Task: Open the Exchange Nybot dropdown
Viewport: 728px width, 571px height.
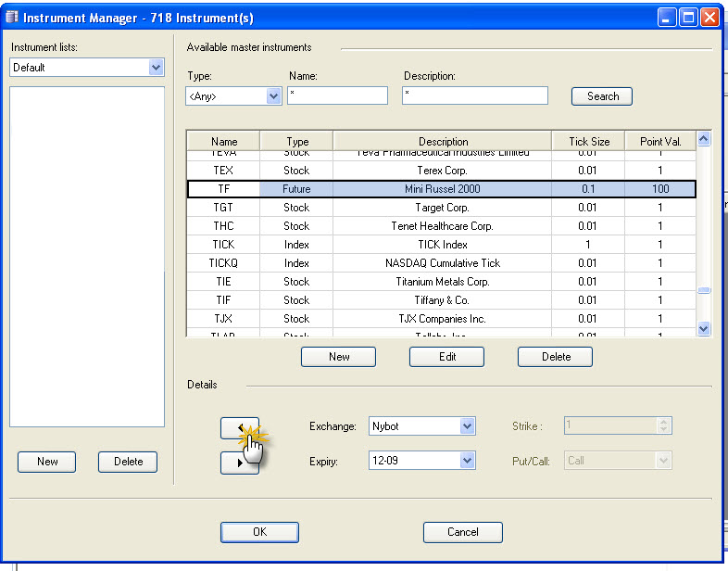Action: click(x=467, y=426)
